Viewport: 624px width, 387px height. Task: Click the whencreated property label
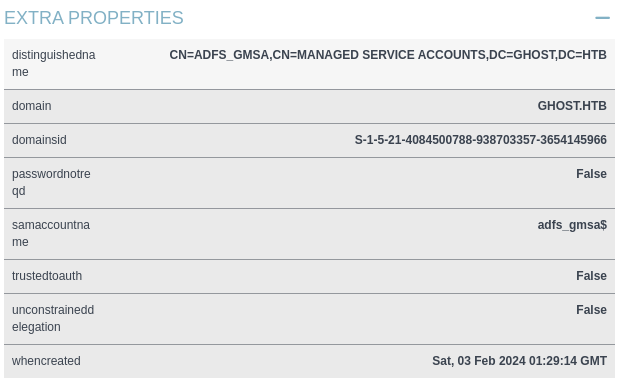[x=46, y=361]
